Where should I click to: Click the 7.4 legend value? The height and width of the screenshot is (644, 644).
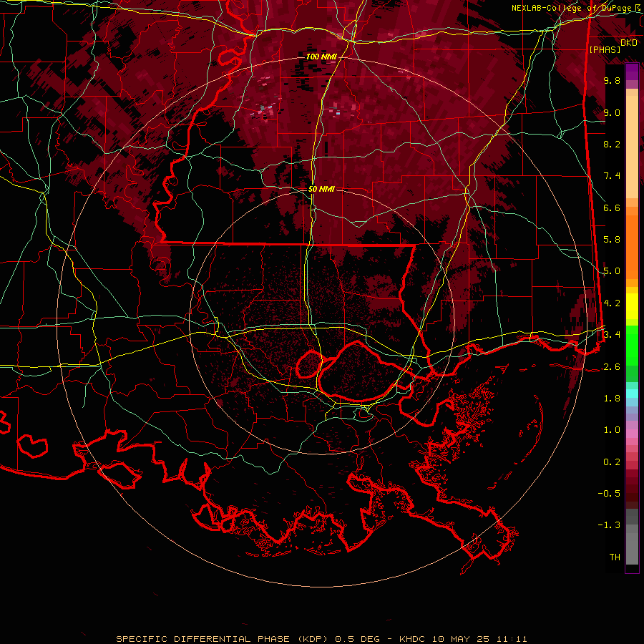612,176
